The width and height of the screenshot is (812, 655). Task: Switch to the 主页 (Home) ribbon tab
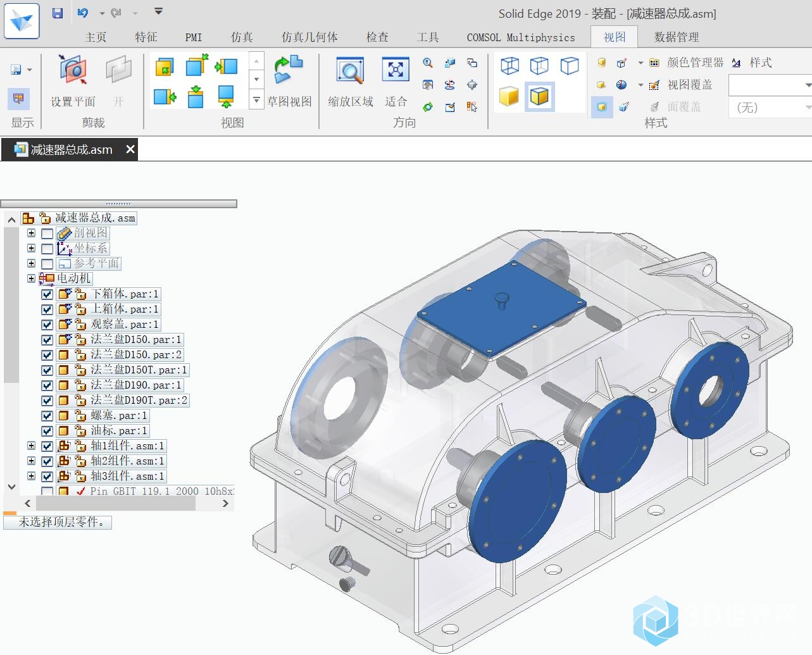96,37
